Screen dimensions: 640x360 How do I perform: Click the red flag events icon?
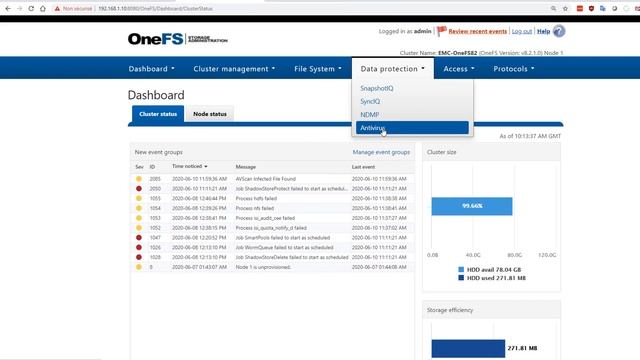(441, 31)
